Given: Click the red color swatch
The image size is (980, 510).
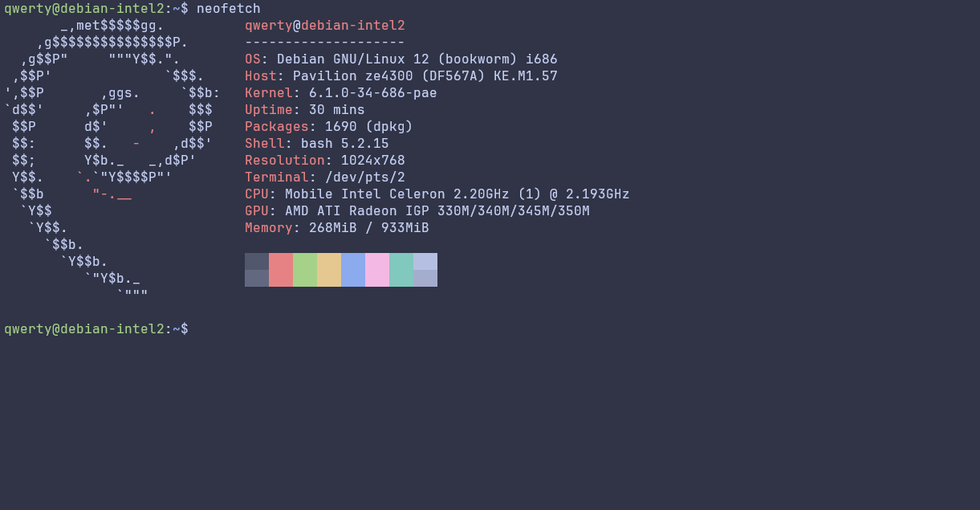Looking at the screenshot, I should (281, 270).
